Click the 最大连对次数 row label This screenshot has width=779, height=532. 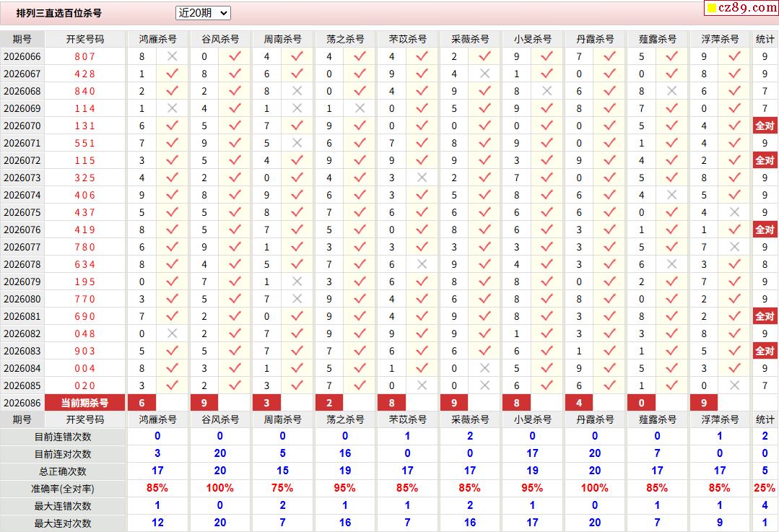(x=63, y=523)
